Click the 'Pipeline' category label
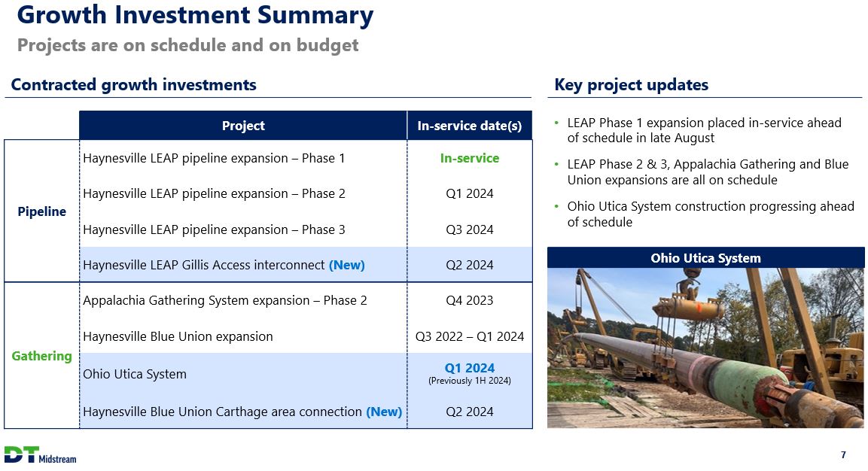This screenshot has height=471, width=868. [x=41, y=211]
